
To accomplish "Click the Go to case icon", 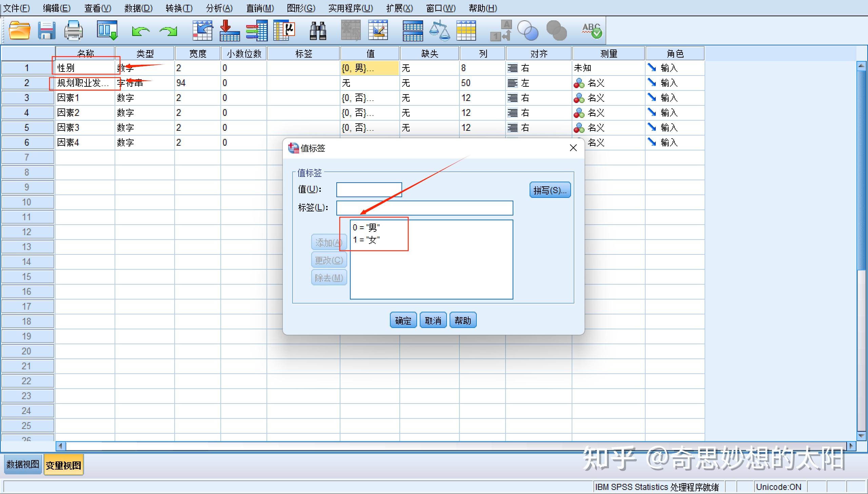I will point(203,30).
